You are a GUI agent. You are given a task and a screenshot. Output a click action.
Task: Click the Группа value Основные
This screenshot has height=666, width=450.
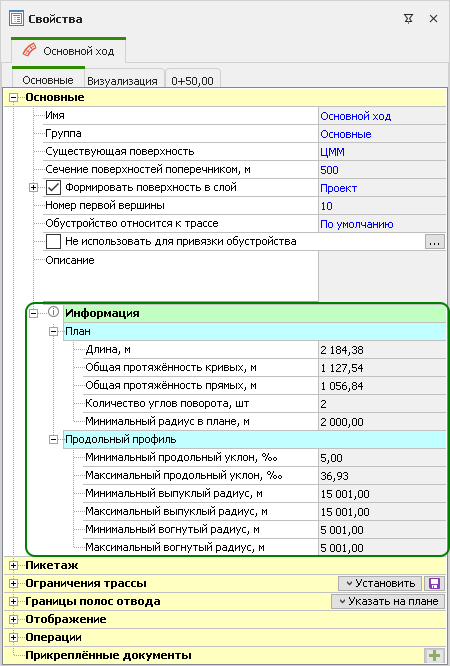(382, 134)
